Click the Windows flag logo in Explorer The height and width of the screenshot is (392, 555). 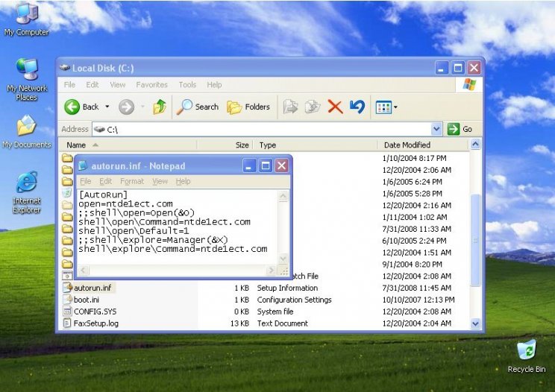coord(469,85)
